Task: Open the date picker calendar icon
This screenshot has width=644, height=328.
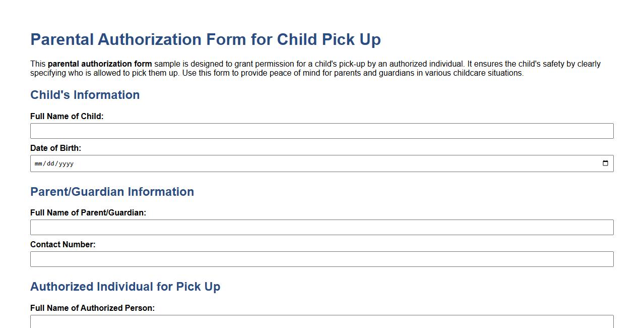Action: 606,163
